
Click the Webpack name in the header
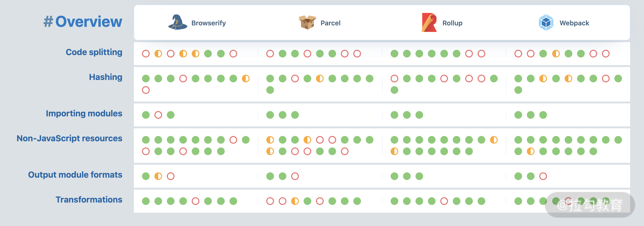(574, 23)
